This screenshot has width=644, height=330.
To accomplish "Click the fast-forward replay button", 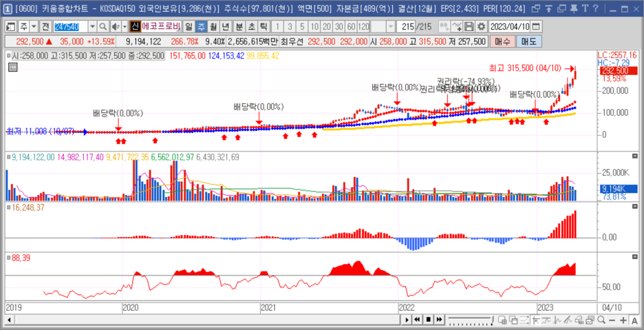I will pos(439,320).
